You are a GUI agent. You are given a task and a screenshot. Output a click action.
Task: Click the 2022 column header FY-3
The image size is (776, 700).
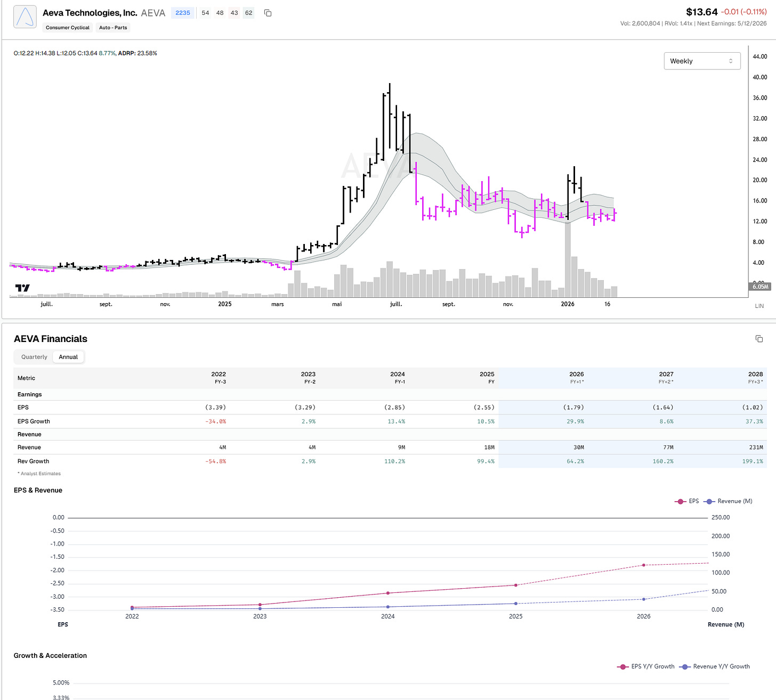(x=219, y=378)
